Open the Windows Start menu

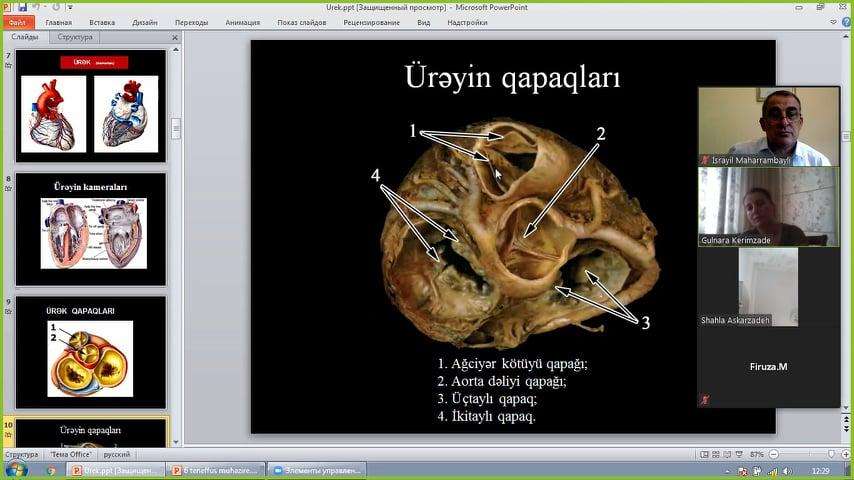click(16, 470)
